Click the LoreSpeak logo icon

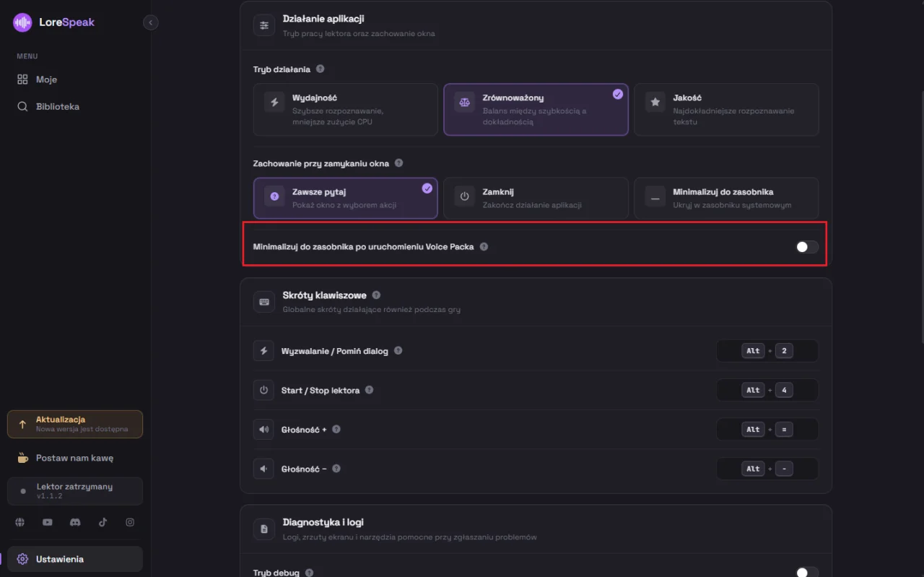point(22,22)
